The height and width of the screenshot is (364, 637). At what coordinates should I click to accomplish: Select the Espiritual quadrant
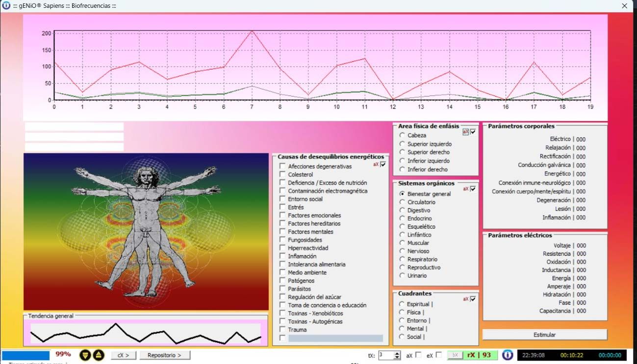pos(402,304)
